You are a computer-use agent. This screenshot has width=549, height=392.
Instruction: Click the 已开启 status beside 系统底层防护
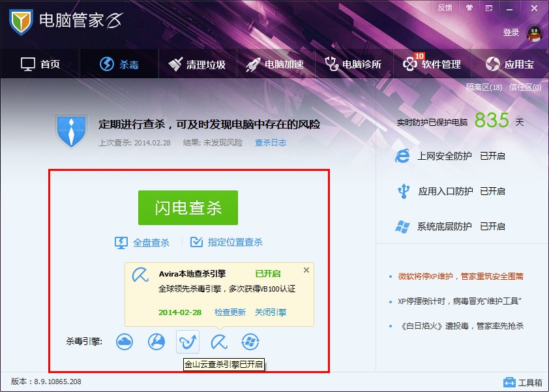492,226
